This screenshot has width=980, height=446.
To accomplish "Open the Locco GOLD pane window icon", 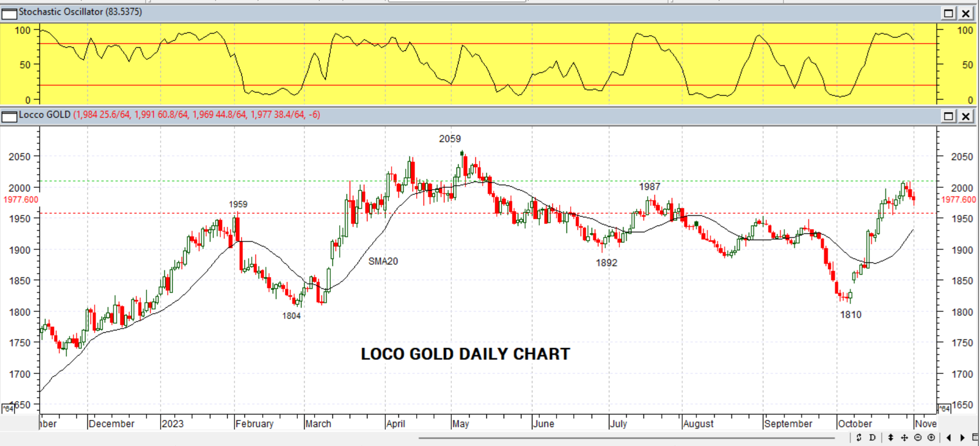I will click(x=9, y=116).
